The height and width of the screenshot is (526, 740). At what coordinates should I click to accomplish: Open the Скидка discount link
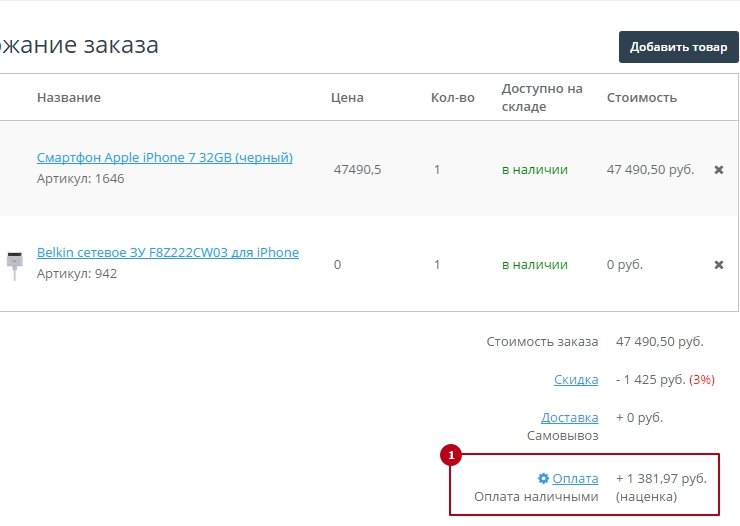(x=576, y=380)
